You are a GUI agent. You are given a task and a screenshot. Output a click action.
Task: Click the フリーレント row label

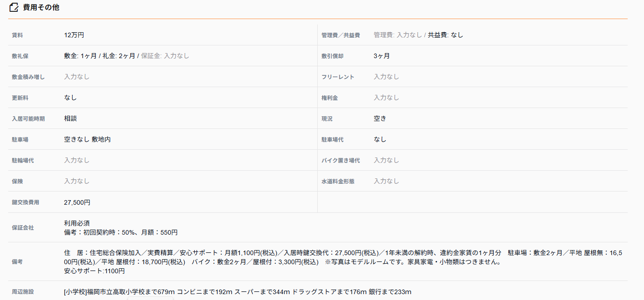pos(338,77)
